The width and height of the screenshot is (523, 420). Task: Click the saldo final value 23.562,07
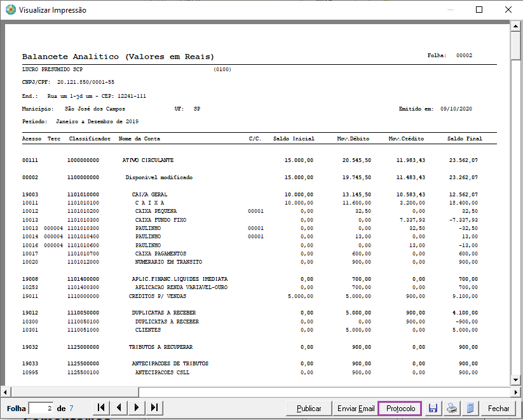pyautogui.click(x=463, y=160)
